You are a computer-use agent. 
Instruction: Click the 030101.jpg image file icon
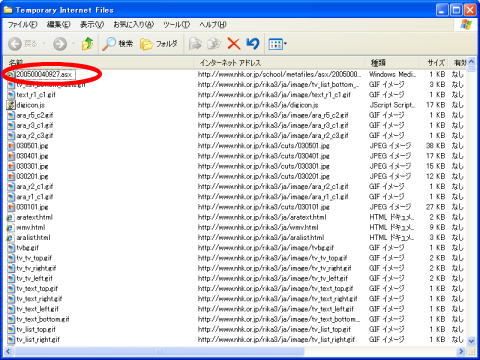11,207
